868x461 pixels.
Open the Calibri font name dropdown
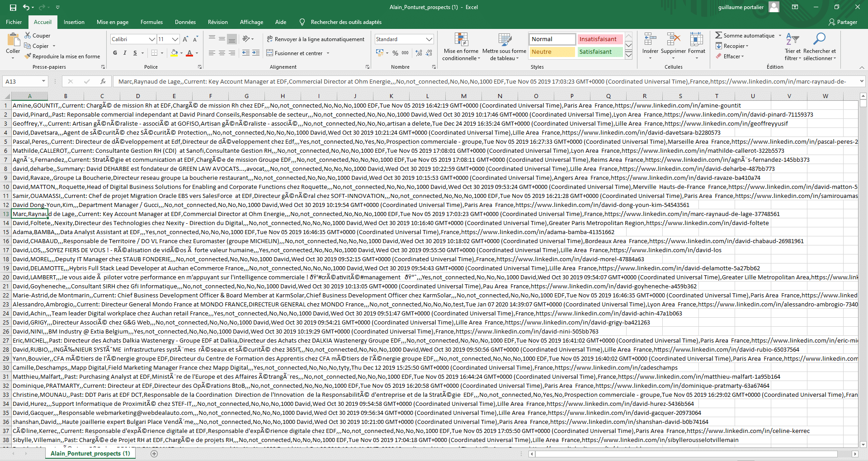pyautogui.click(x=152, y=39)
